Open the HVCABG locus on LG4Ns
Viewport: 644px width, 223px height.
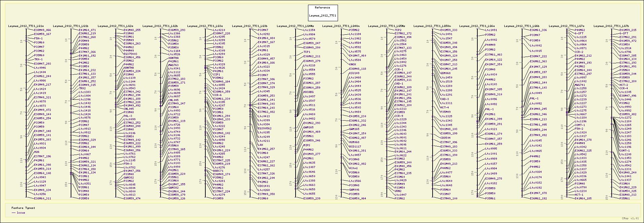(x=308, y=92)
